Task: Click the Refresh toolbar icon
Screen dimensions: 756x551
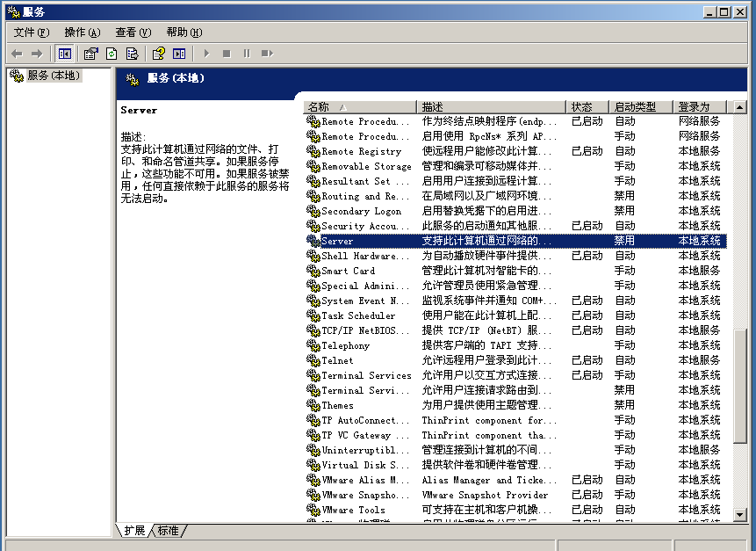Action: [x=112, y=54]
